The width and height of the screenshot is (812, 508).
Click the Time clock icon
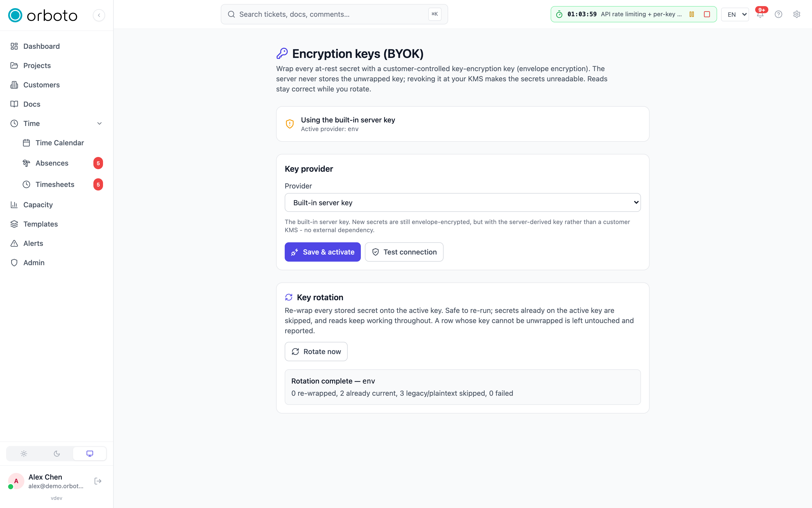coord(14,124)
